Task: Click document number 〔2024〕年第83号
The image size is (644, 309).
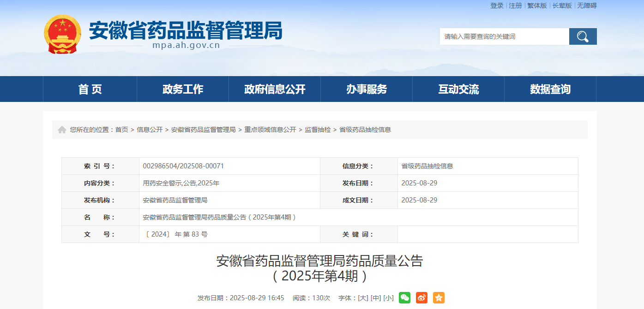Action: 176,234
